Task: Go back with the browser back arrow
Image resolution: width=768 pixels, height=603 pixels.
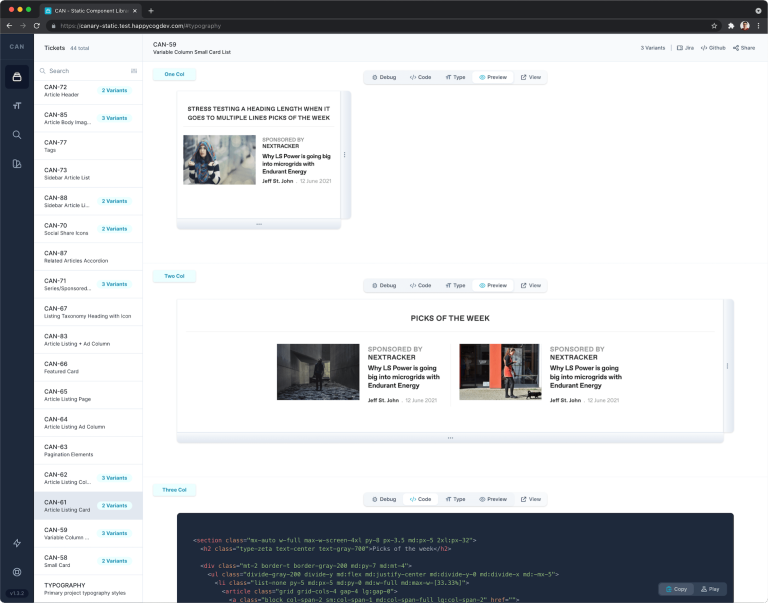Action: 9,25
